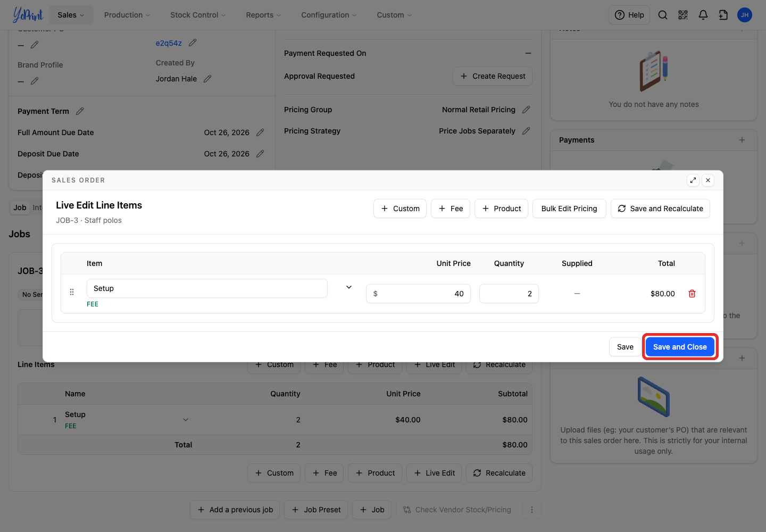Expand Setup row chevron in Line Items table
Screen dimensions: 766x532
186,420
